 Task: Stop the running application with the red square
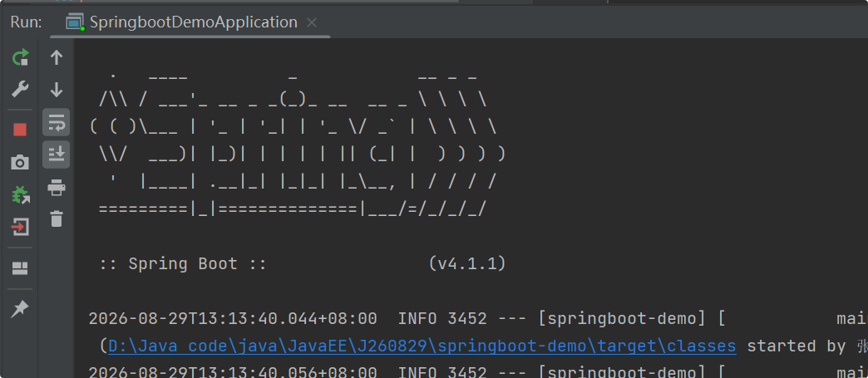[20, 130]
